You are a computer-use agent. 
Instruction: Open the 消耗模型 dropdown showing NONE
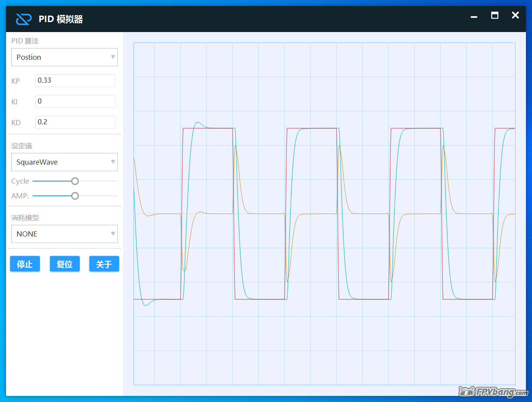(65, 234)
